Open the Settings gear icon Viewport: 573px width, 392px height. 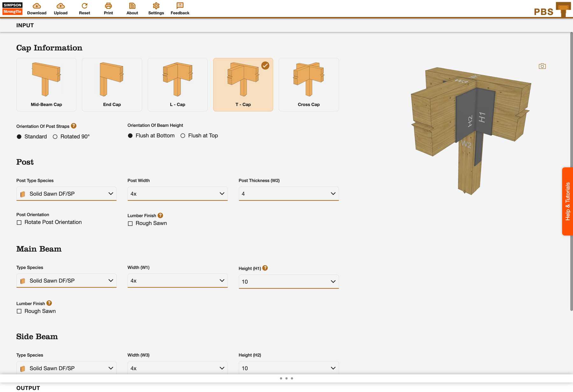[x=156, y=6]
